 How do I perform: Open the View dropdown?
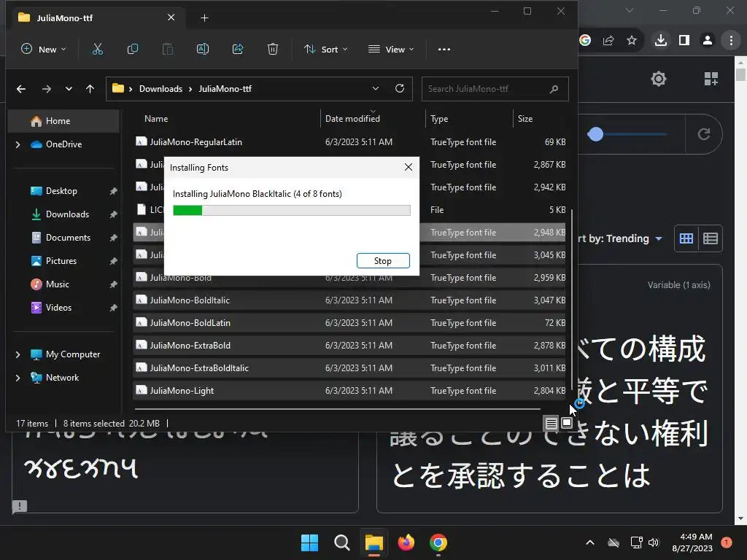tap(391, 49)
